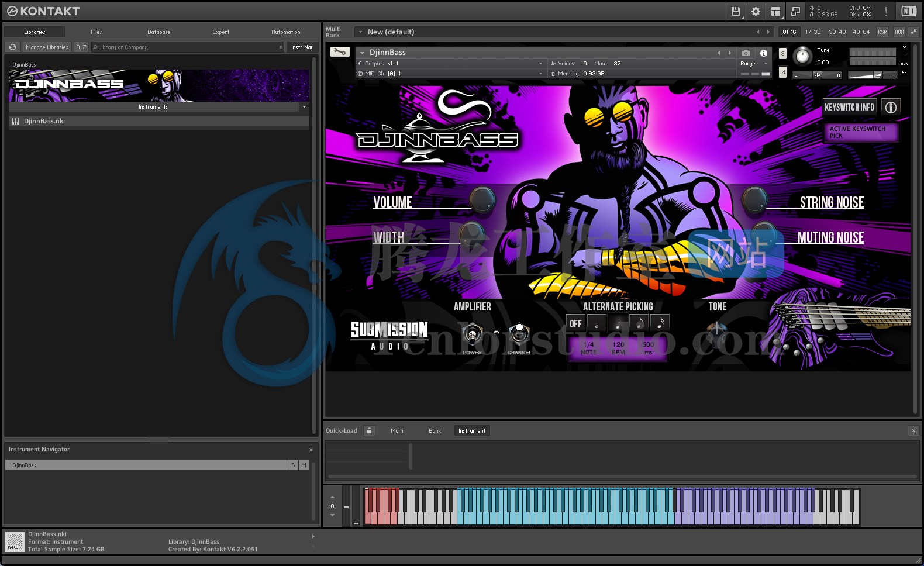
Task: Toggle instrument Mute M button
Action: [782, 72]
